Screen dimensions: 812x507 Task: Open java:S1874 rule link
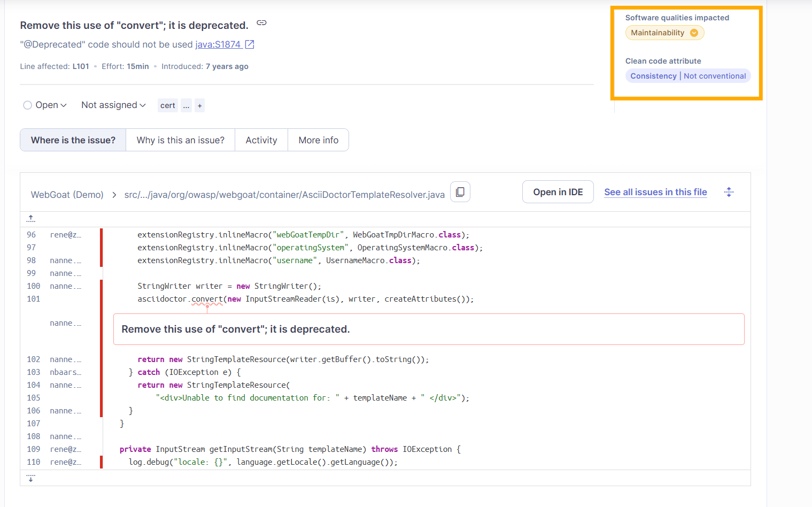tap(218, 44)
